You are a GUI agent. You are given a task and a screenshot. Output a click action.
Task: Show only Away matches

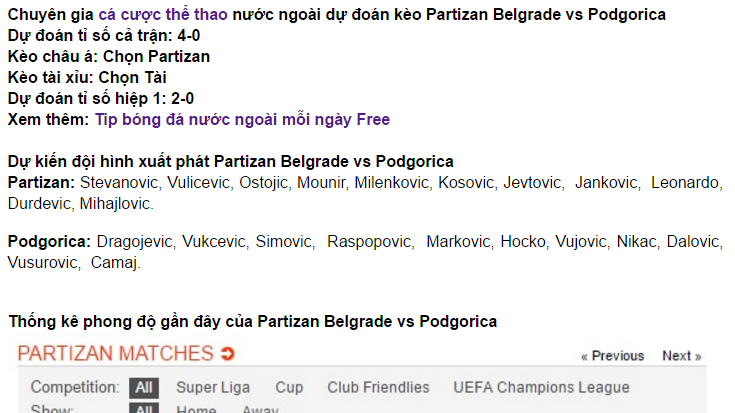click(260, 408)
